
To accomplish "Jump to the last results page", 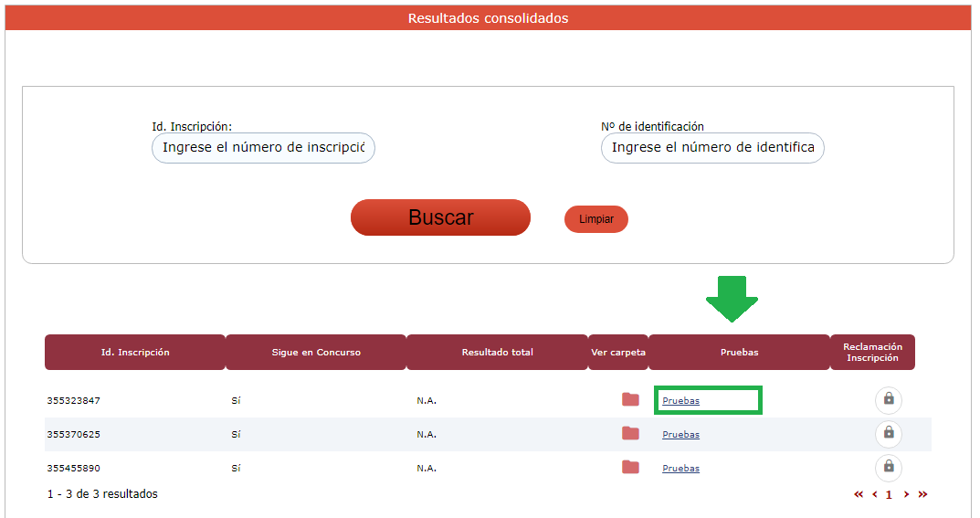I will (x=922, y=494).
